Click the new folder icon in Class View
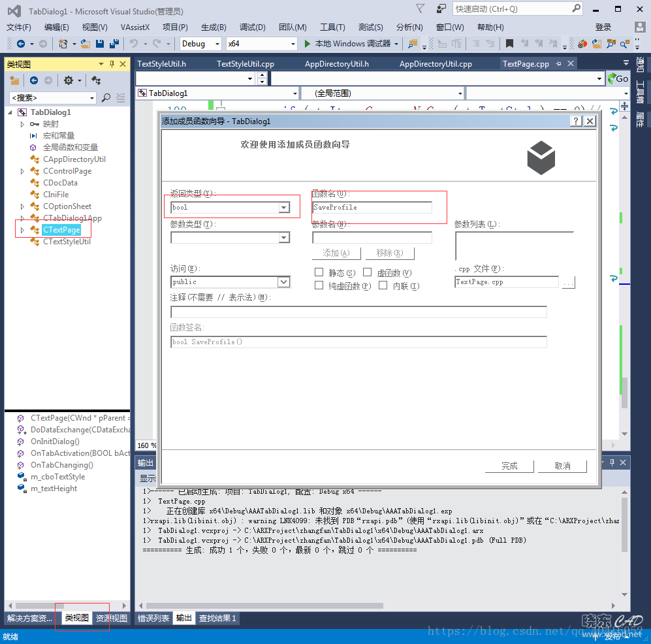Screen dimensions: 651x644 (x=14, y=80)
